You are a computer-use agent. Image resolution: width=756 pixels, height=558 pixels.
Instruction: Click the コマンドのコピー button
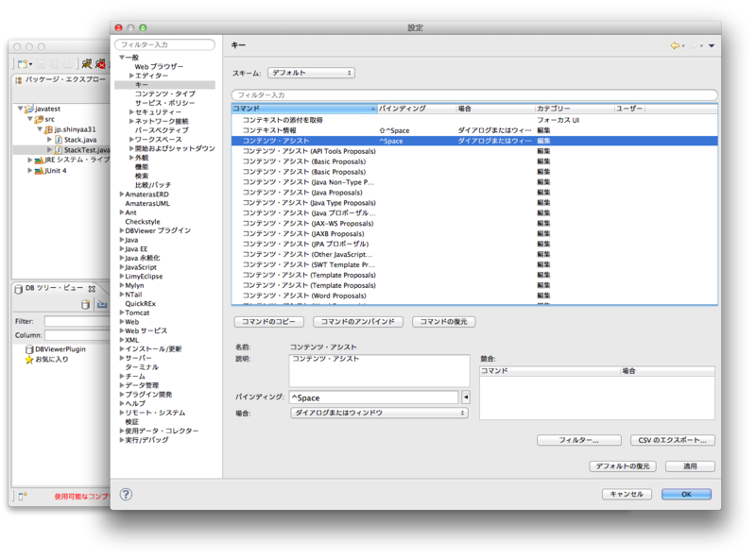coord(268,321)
